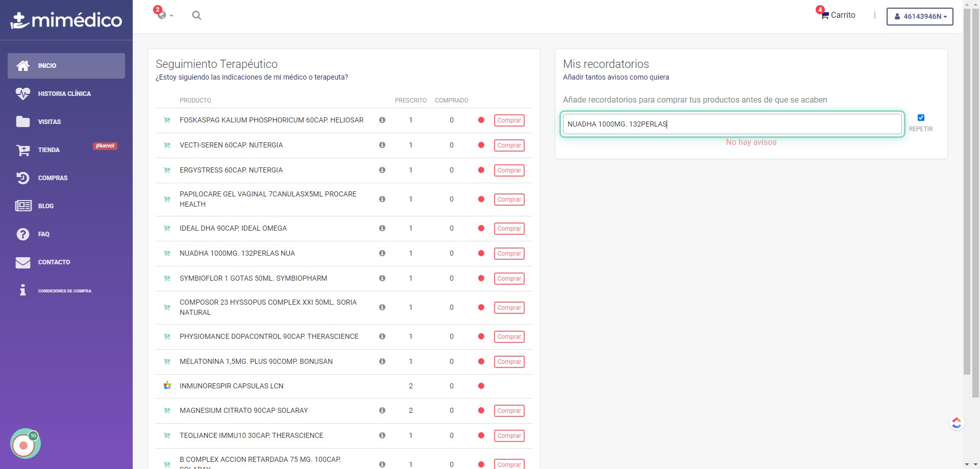This screenshot has height=469, width=980.
Task: Open the 46143946N user dropdown
Action: [x=920, y=16]
